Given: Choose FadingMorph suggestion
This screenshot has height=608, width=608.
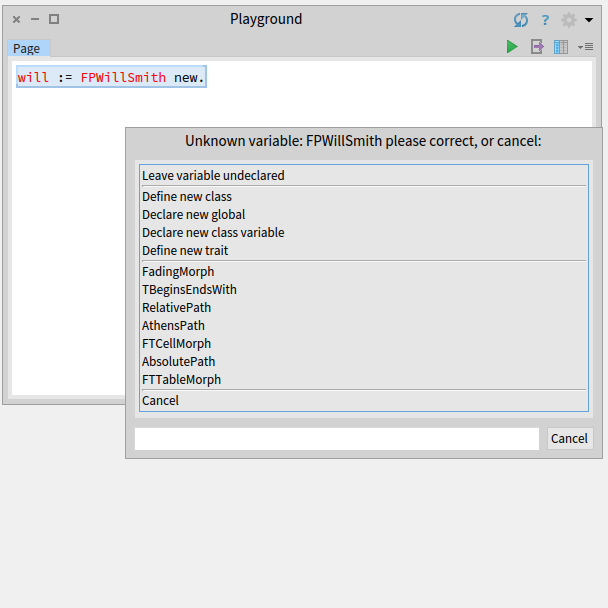Looking at the screenshot, I should [364, 271].
